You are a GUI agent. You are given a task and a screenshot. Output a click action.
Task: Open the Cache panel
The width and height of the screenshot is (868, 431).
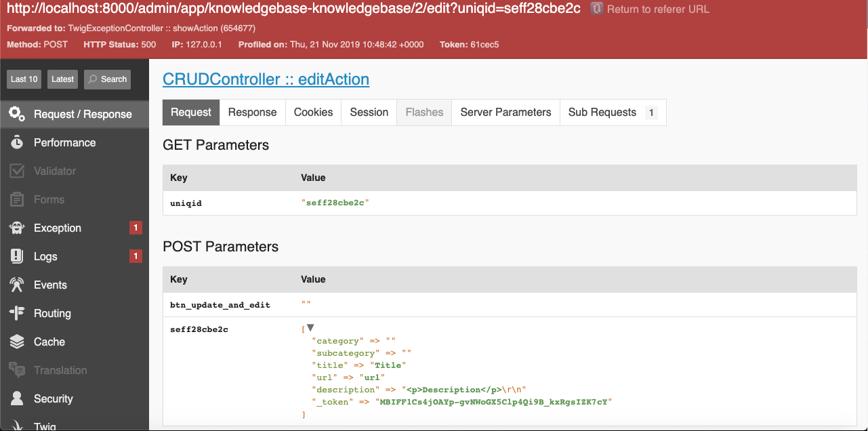coord(75,342)
